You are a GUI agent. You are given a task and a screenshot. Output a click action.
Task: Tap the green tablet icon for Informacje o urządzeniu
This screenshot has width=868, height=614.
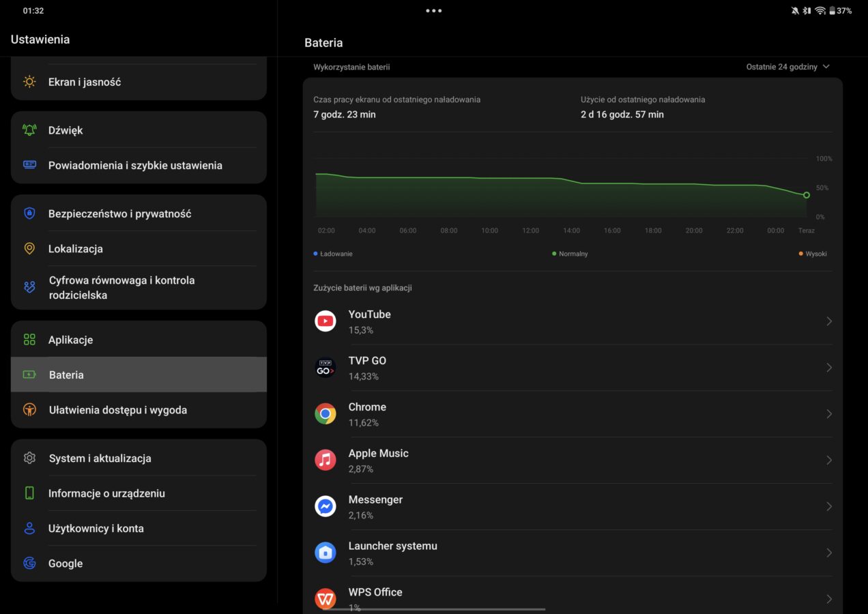tap(29, 493)
